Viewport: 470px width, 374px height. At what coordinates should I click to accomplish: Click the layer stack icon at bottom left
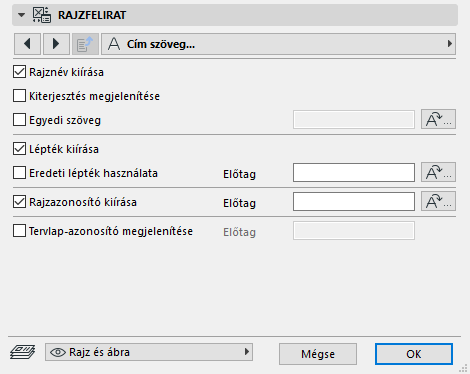pyautogui.click(x=22, y=352)
